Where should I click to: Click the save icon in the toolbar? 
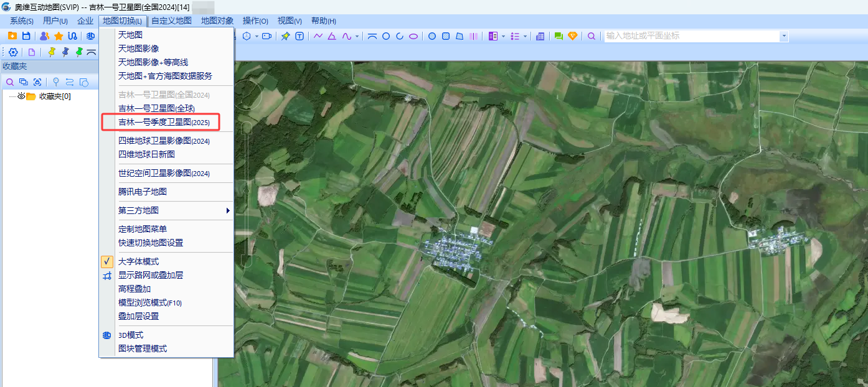coord(26,36)
